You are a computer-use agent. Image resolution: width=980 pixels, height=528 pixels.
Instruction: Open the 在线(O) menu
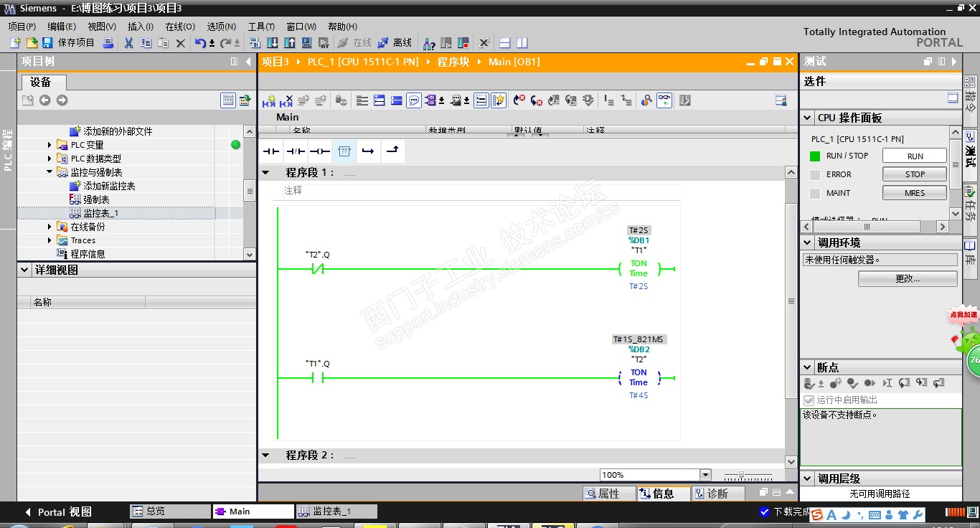[180, 27]
